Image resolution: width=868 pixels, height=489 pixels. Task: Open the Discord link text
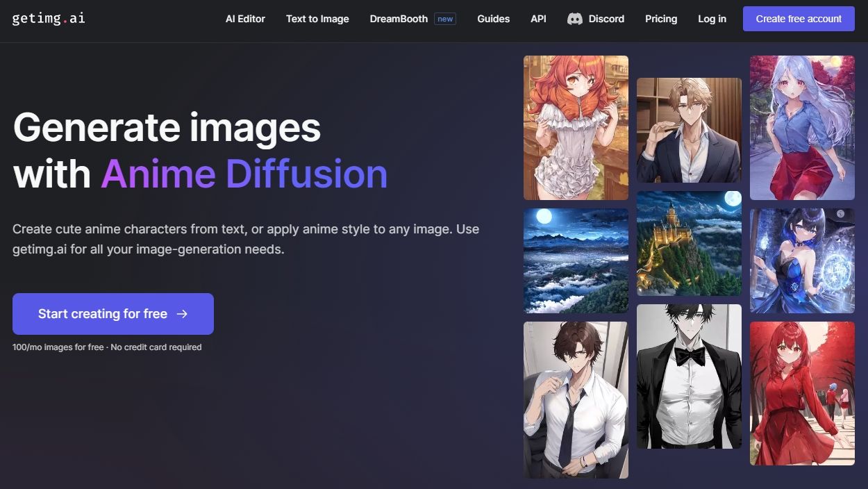(606, 19)
